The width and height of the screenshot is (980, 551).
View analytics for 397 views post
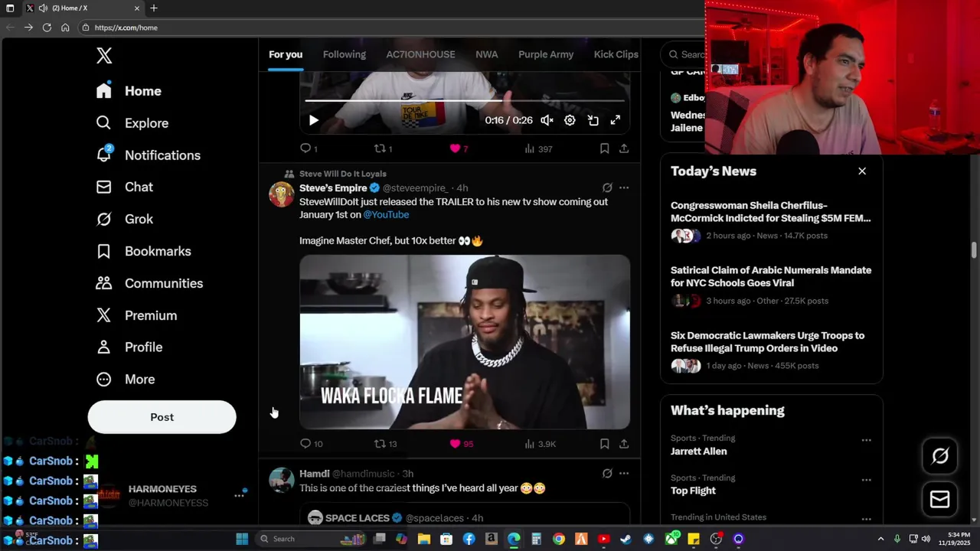tap(538, 148)
